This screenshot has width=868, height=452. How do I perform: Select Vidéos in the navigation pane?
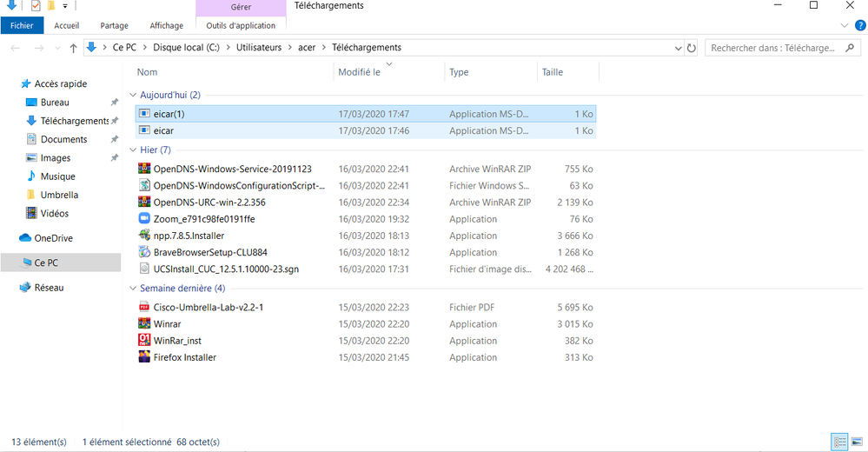tap(54, 213)
